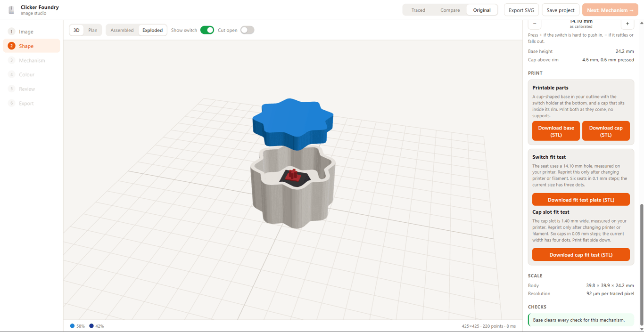Click the 'Base height' 24.2 mm value

[x=625, y=51]
